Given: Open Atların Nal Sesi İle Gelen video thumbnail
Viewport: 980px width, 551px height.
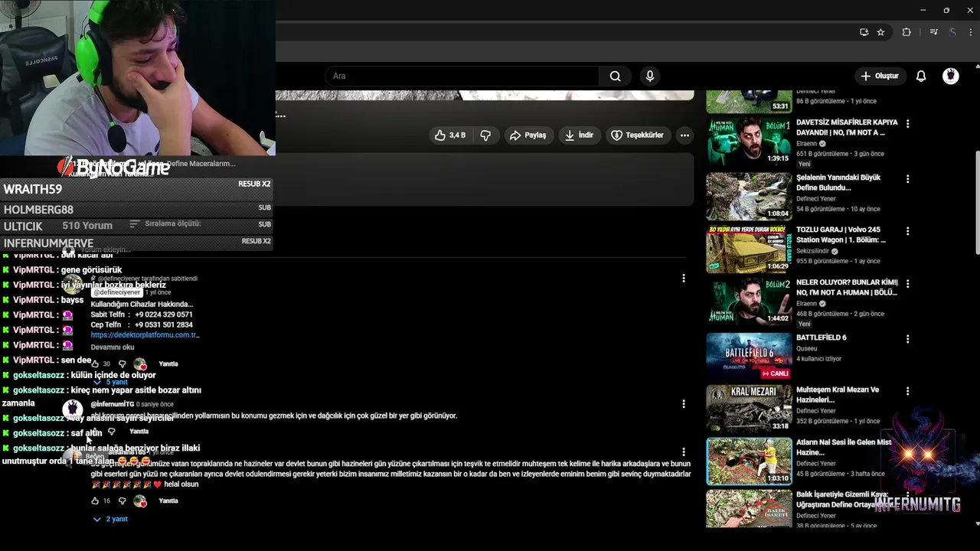Looking at the screenshot, I should pyautogui.click(x=749, y=461).
